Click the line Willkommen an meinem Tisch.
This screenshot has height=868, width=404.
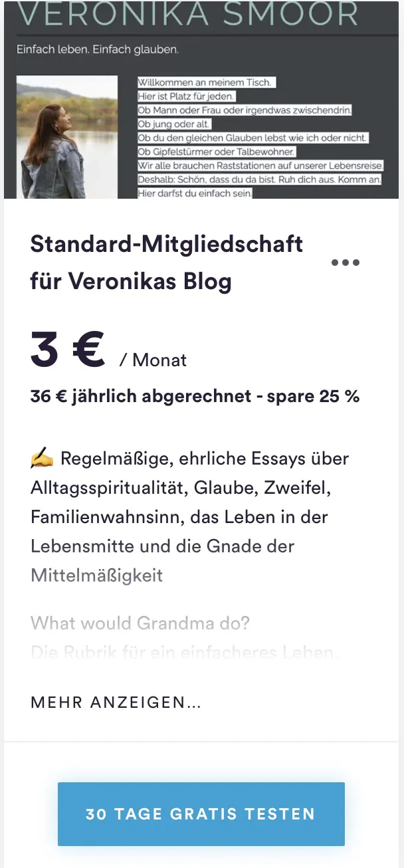(206, 82)
